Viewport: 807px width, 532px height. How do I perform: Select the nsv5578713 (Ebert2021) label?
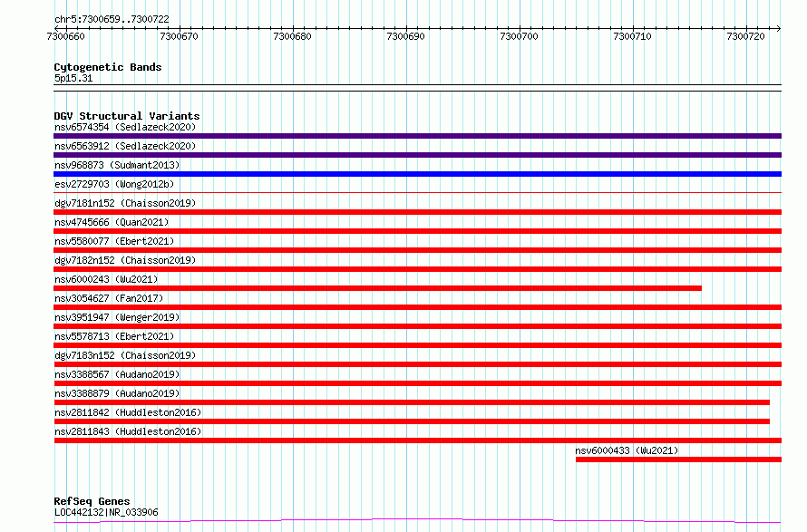(x=114, y=336)
